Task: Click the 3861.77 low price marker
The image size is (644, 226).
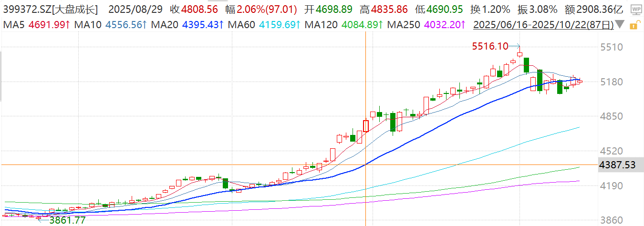Action: point(68,220)
